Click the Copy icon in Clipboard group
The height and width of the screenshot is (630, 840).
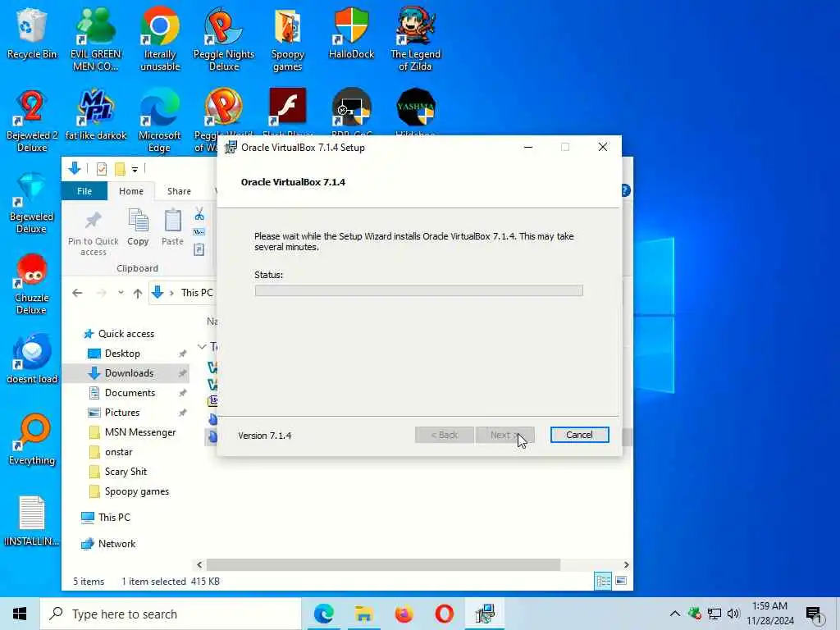click(138, 228)
